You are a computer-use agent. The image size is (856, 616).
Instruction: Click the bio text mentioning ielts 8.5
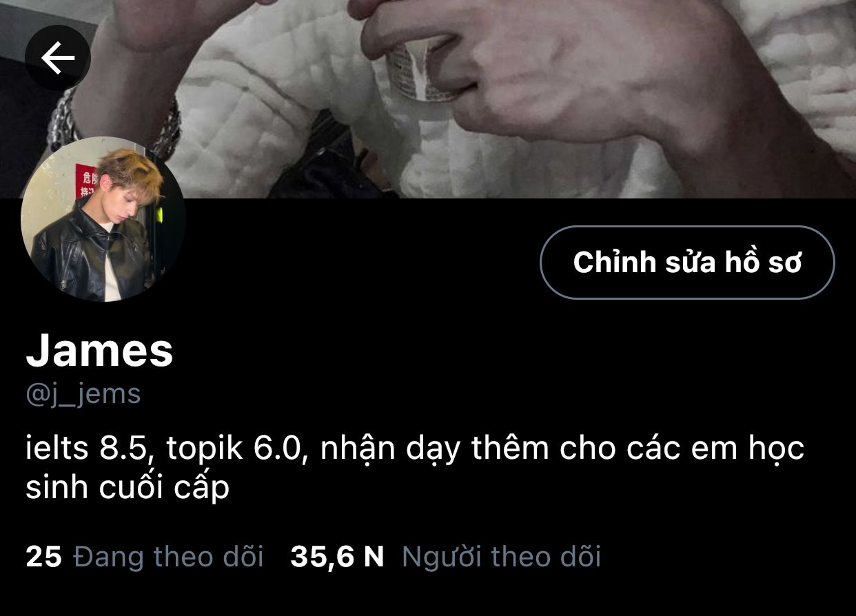pyautogui.click(x=415, y=468)
